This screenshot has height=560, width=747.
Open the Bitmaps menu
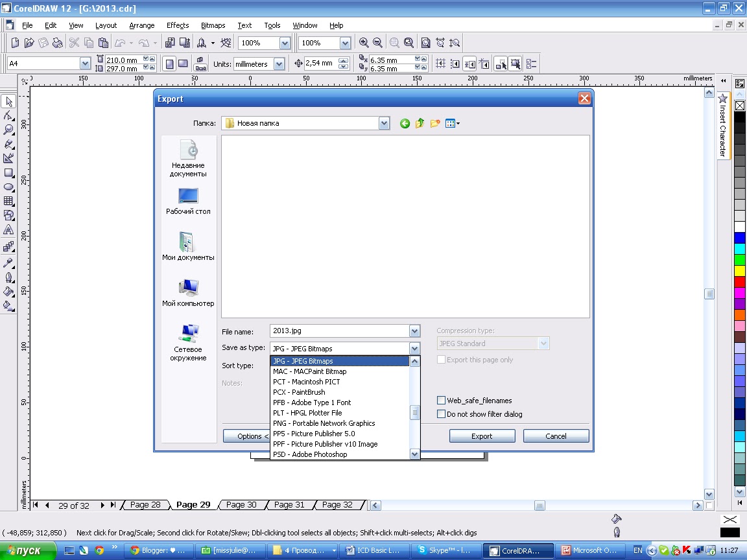tap(213, 25)
